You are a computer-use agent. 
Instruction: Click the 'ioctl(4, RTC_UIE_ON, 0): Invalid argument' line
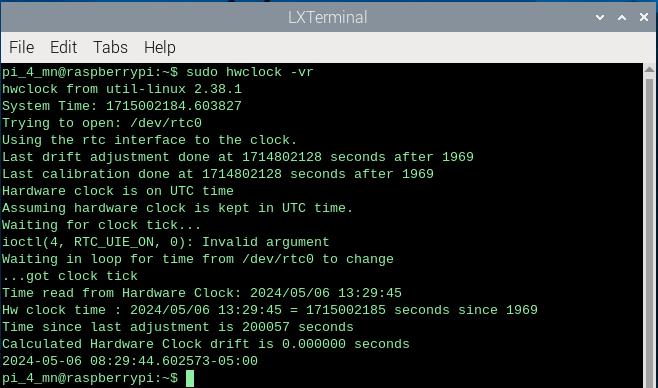click(x=166, y=242)
